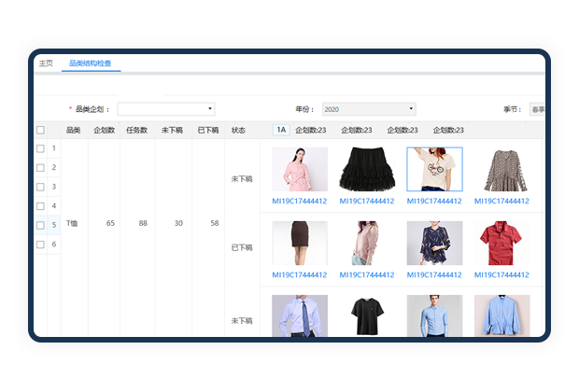Select the 品类结构检查 tab
Screen dimensions: 579x392
[x=91, y=63]
